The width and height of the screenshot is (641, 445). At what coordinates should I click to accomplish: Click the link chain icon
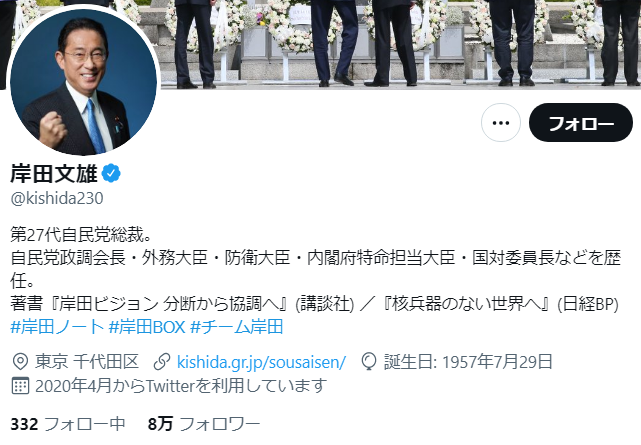tap(161, 362)
